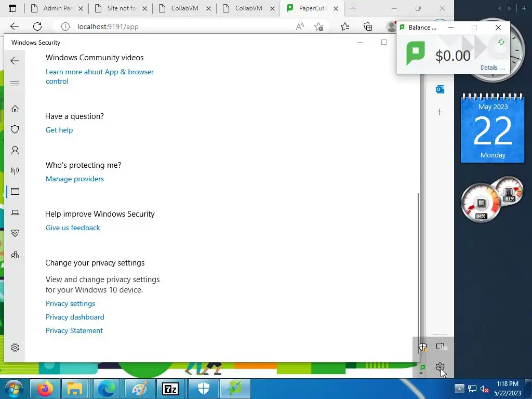Open the Privacy dashboard link
Image resolution: width=532 pixels, height=399 pixels.
(75, 317)
